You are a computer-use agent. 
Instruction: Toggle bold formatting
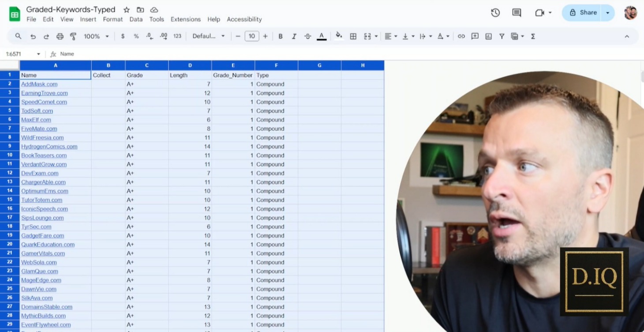[280, 37]
